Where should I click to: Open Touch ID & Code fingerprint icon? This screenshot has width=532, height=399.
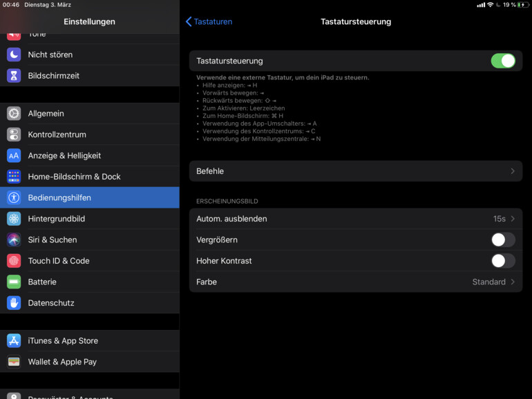(14, 261)
